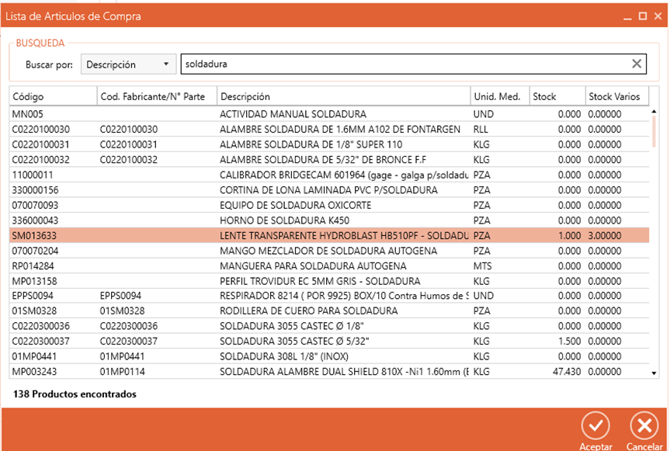Select CORTINA DE LONA LAMINADA PVC row
This screenshot has height=451, width=670.
(329, 190)
